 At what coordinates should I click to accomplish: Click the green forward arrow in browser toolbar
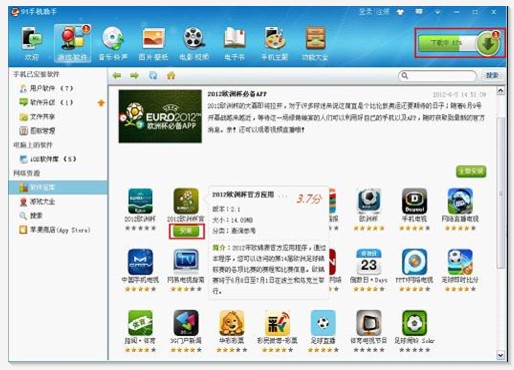tap(134, 76)
